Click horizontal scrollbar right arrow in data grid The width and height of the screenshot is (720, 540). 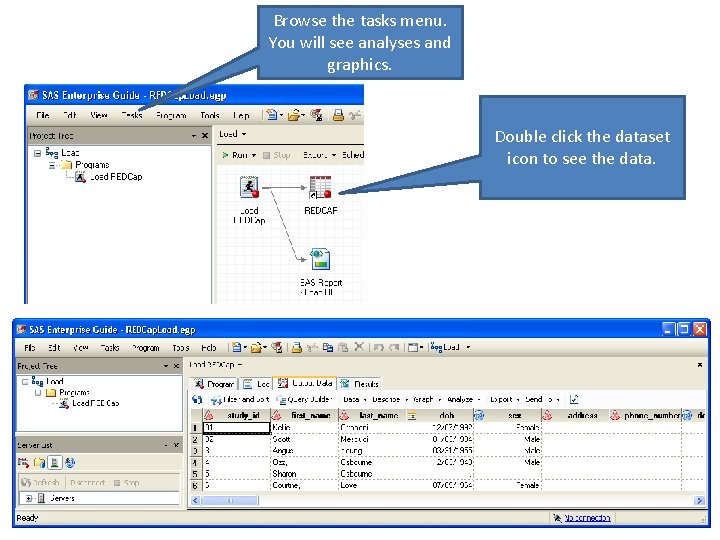[x=699, y=501]
